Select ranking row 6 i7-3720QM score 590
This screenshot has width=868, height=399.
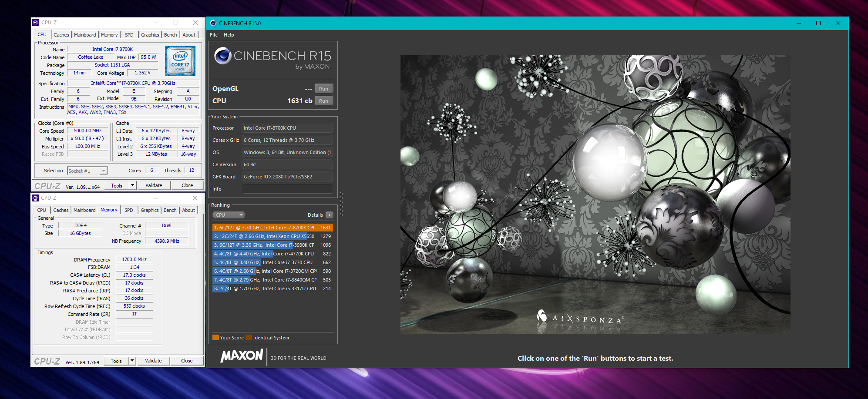pyautogui.click(x=273, y=271)
